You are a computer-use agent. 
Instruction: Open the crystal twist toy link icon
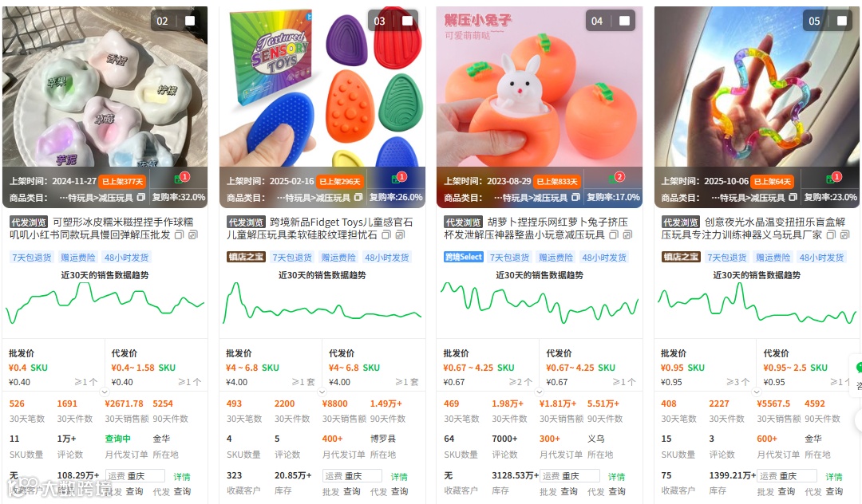pos(845,235)
